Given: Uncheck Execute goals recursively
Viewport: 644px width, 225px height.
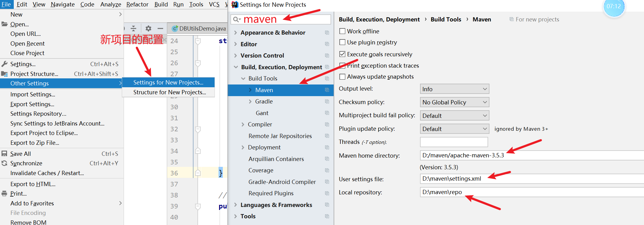Looking at the screenshot, I should click(x=343, y=54).
